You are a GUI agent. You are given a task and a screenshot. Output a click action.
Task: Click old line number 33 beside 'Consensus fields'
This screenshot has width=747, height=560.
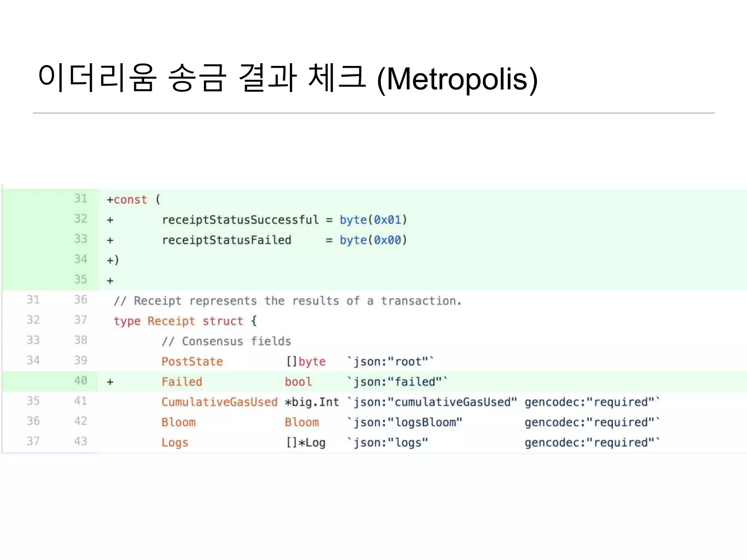[33, 340]
